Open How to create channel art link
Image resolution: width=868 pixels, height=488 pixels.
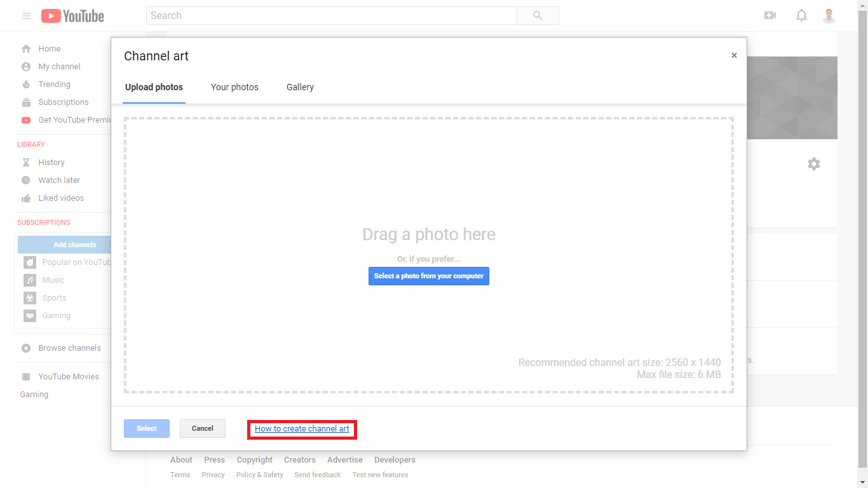302,429
